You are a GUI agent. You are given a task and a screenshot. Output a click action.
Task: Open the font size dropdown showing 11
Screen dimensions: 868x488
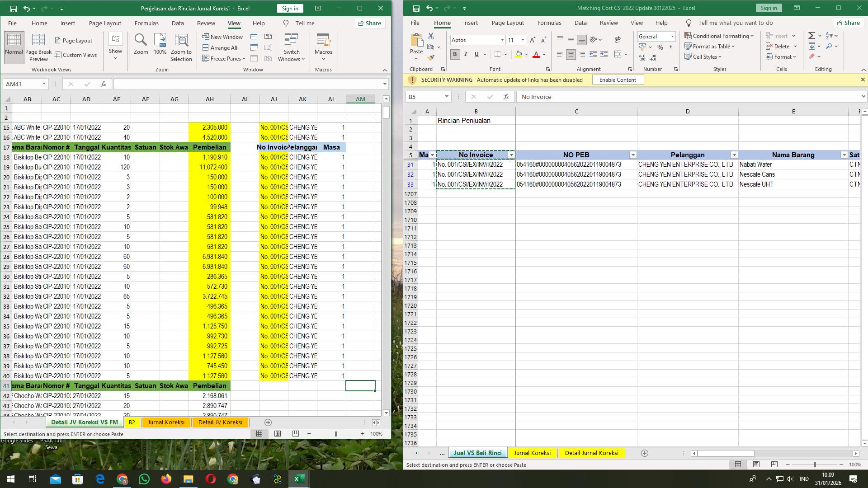tap(523, 40)
